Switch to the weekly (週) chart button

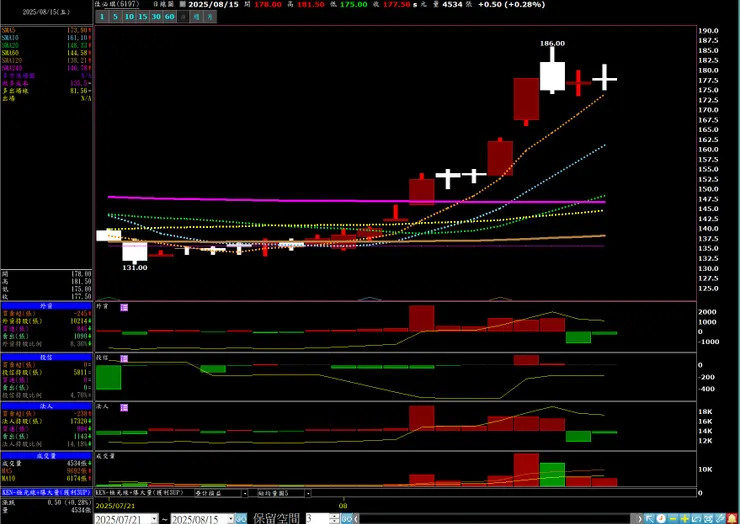197,17
